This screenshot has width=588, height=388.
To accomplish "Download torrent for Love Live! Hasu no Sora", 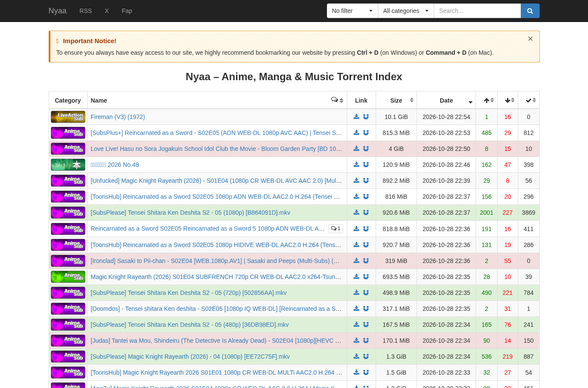I will point(356,149).
